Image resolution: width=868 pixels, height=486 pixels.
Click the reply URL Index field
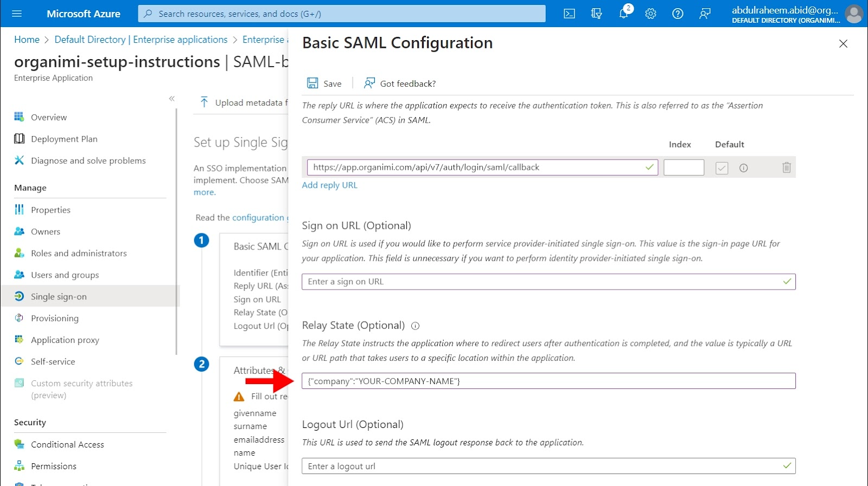coord(684,167)
